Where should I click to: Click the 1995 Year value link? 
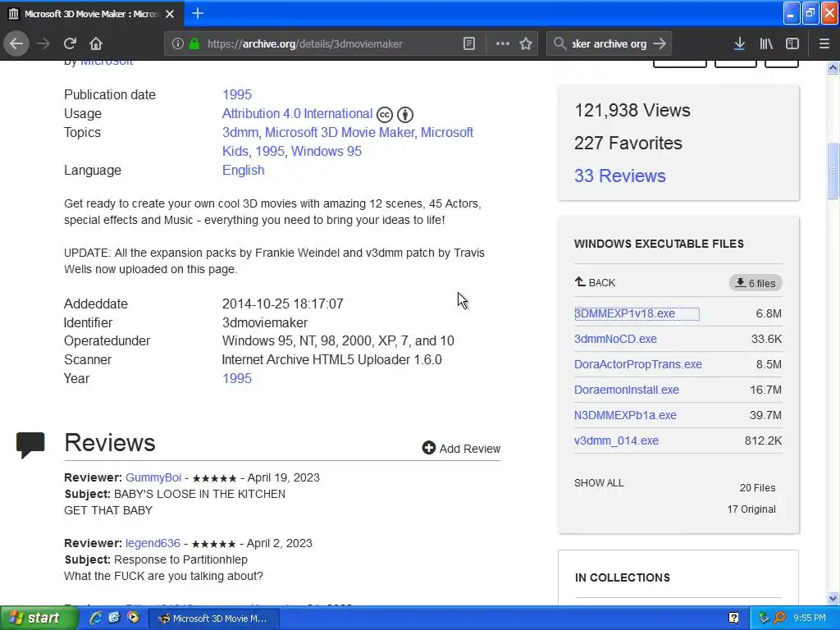tap(237, 378)
